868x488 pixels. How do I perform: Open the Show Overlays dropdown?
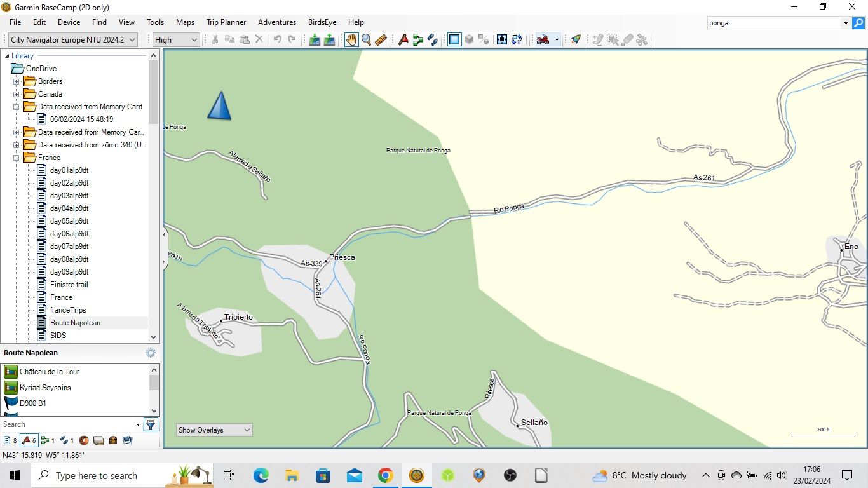pyautogui.click(x=214, y=430)
